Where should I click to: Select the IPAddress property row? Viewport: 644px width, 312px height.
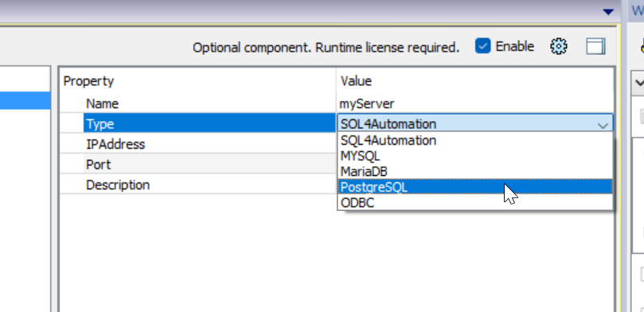(198, 144)
